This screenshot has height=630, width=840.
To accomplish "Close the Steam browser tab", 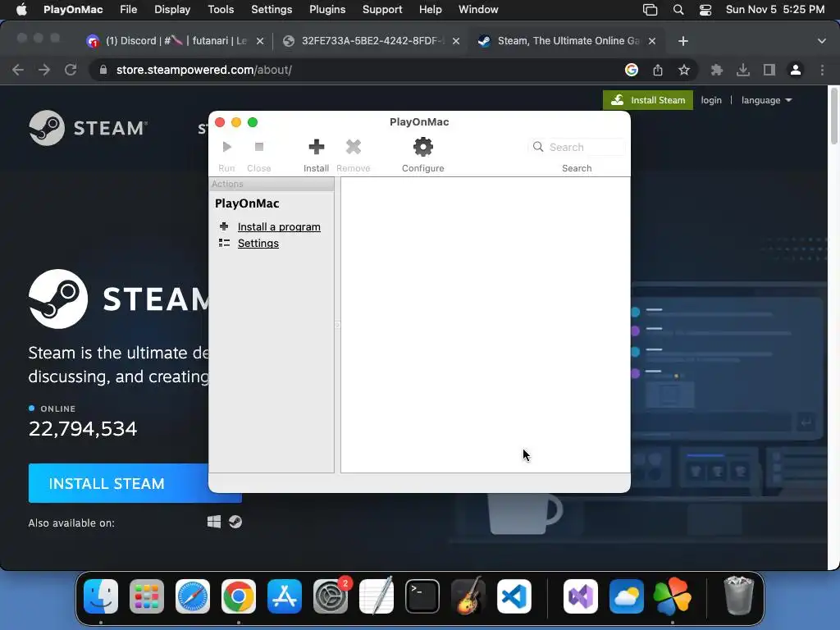I will (x=652, y=41).
